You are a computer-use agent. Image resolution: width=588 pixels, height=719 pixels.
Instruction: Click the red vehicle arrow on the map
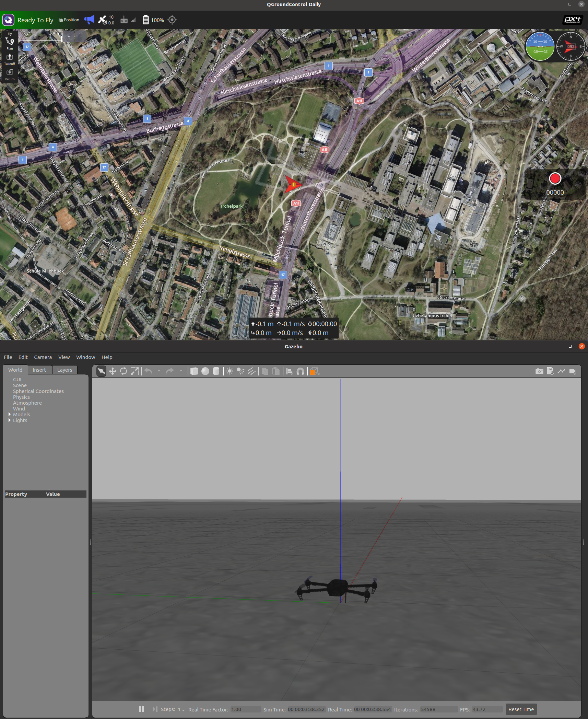coord(293,185)
